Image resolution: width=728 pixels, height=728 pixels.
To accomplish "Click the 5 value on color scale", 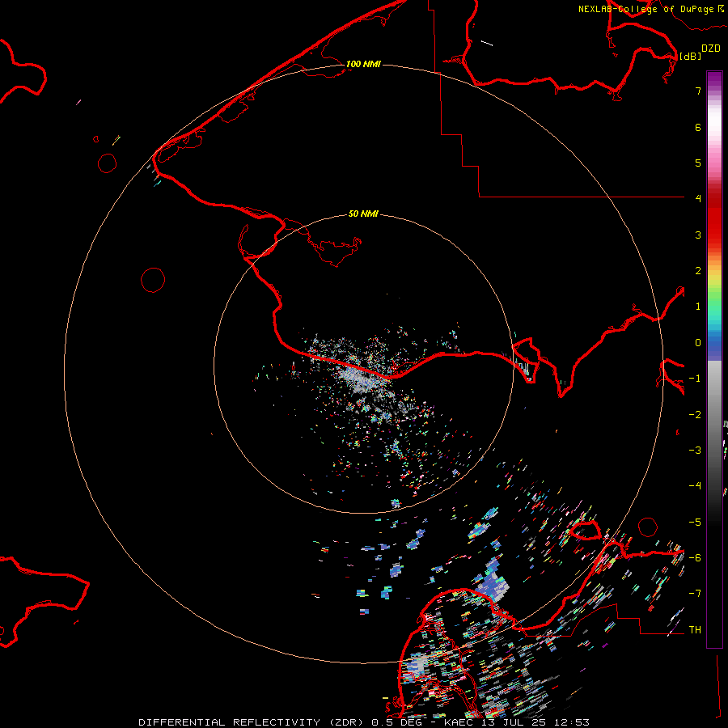I will tap(698, 163).
